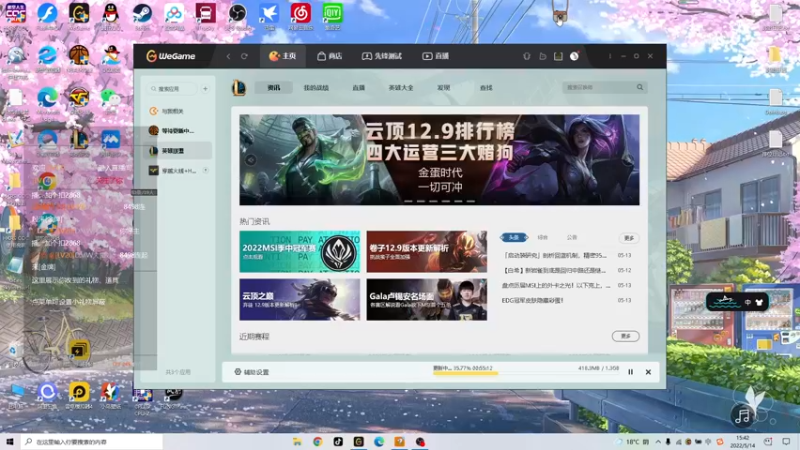Screen dimensions: 800x450
Task: Click the square green icon in the WeGame header
Action: click(558, 56)
